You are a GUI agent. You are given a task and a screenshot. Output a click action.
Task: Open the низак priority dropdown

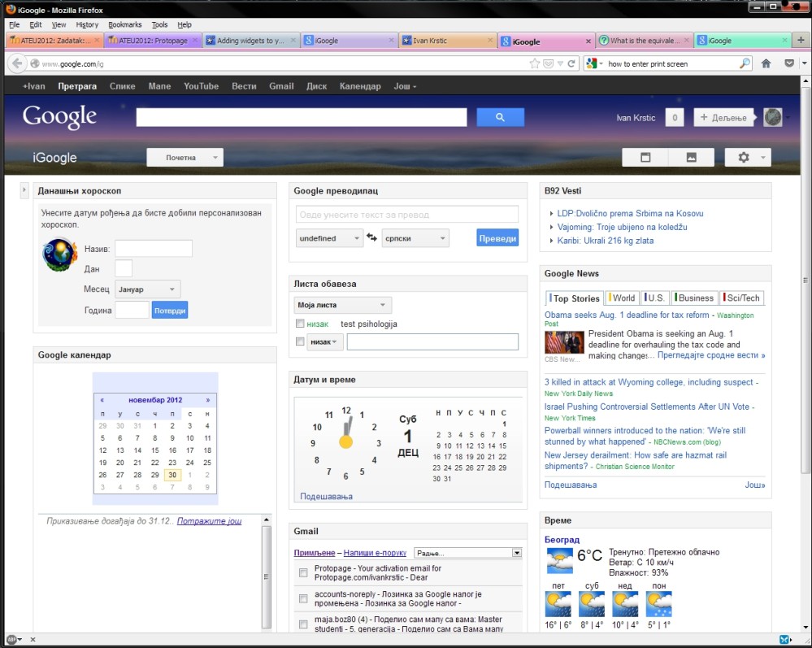pyautogui.click(x=324, y=341)
